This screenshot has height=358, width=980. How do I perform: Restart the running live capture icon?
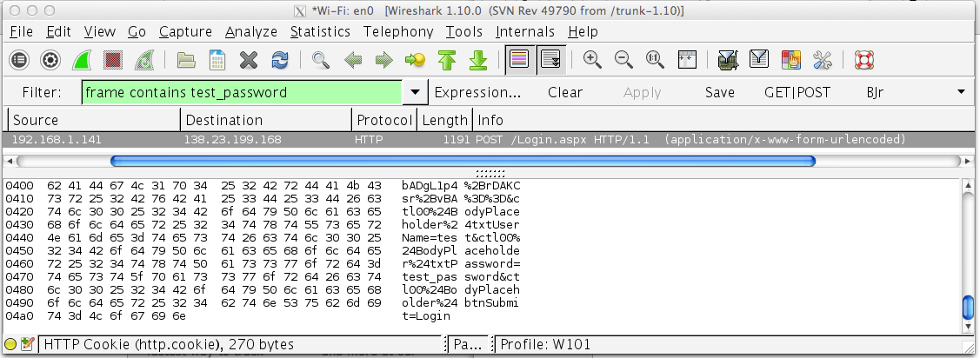pos(144,60)
